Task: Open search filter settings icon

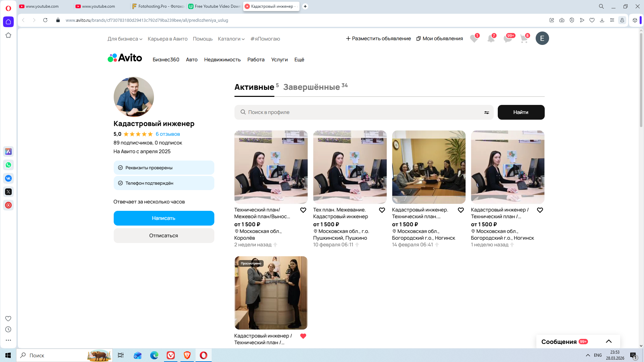Action: click(x=486, y=113)
